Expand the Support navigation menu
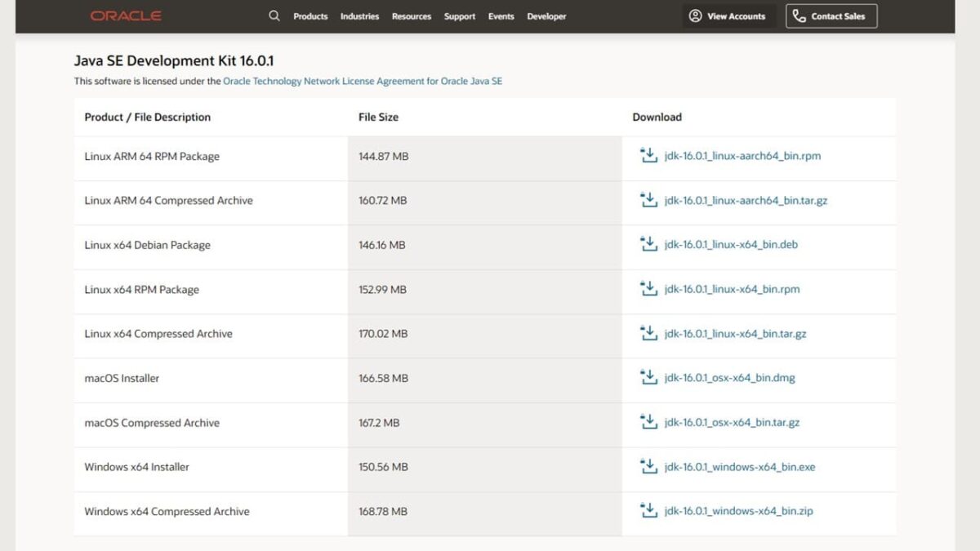Screen dimensions: 980x551 coord(460,16)
